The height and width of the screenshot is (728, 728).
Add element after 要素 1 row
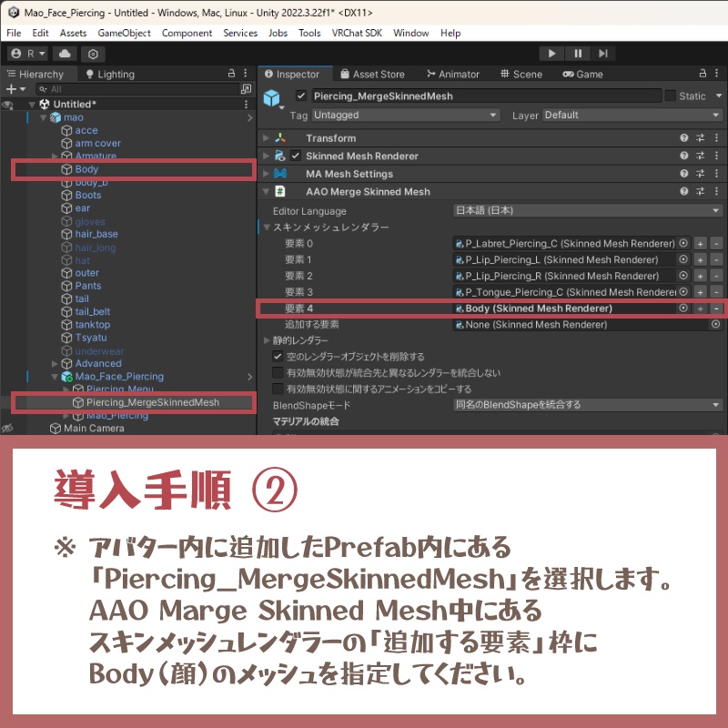(700, 260)
